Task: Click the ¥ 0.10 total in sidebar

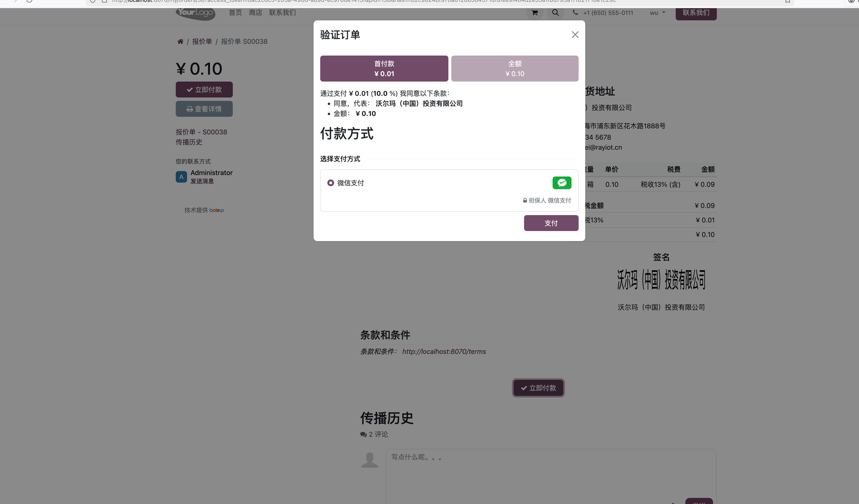Action: 199,69
